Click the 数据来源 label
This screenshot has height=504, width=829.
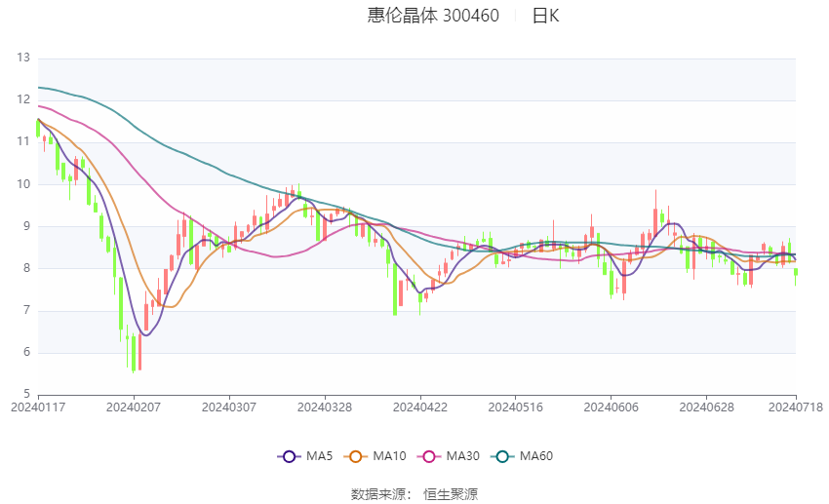pyautogui.click(x=378, y=494)
